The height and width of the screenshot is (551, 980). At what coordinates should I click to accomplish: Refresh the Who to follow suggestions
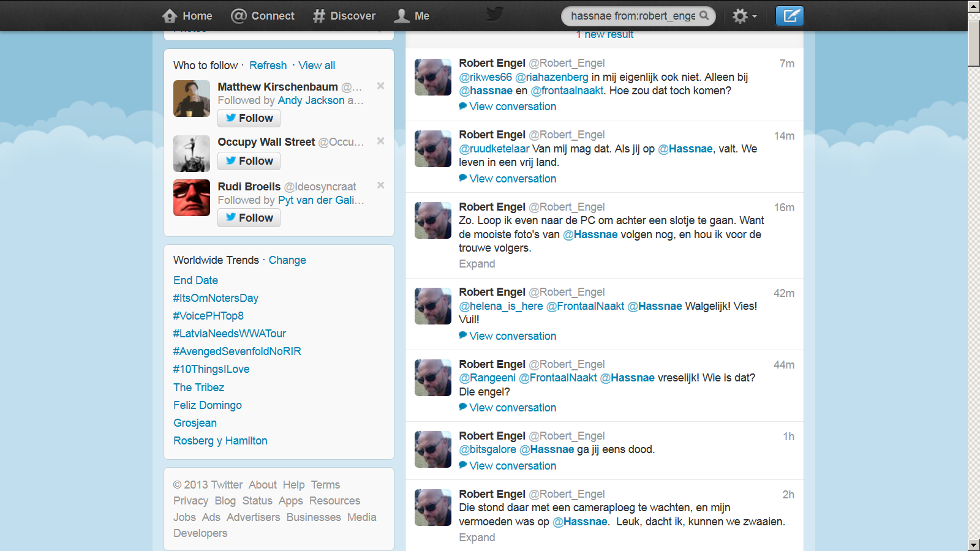point(268,66)
